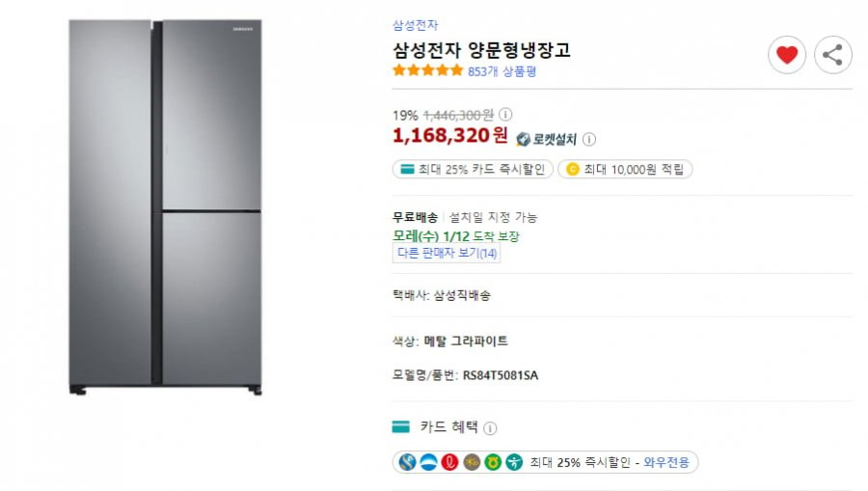Viewport: 868px width, 491px height.
Task: Open info icon next to original price
Action: [504, 115]
